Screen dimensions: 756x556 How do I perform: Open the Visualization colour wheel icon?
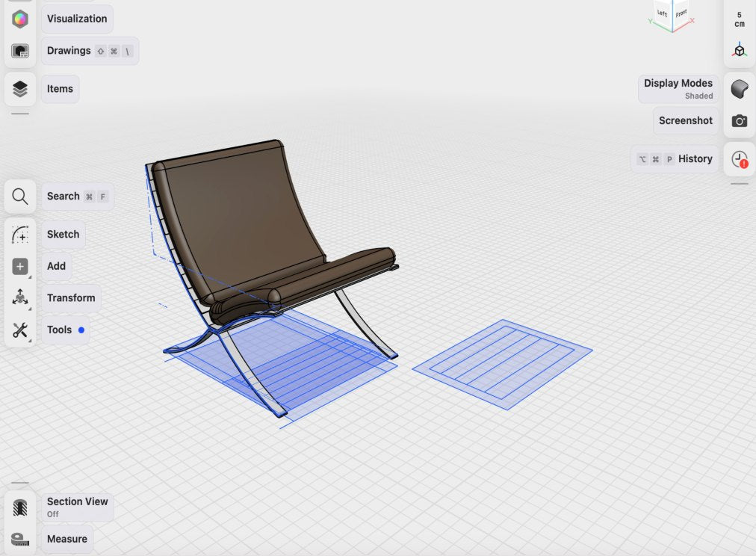coord(19,19)
